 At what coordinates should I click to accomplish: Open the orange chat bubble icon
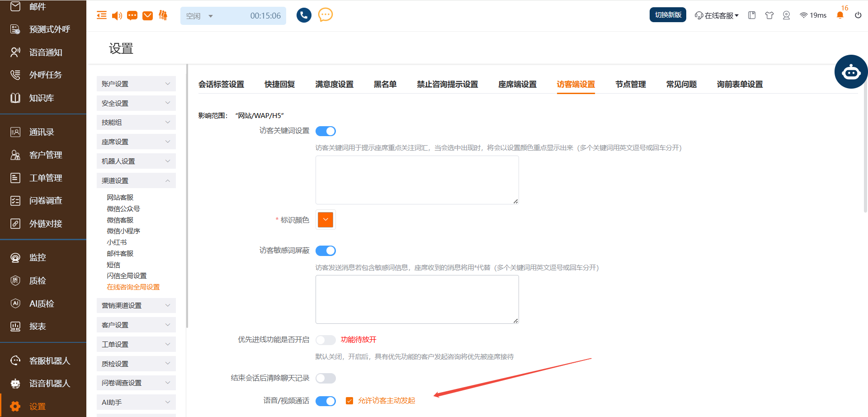pos(325,15)
